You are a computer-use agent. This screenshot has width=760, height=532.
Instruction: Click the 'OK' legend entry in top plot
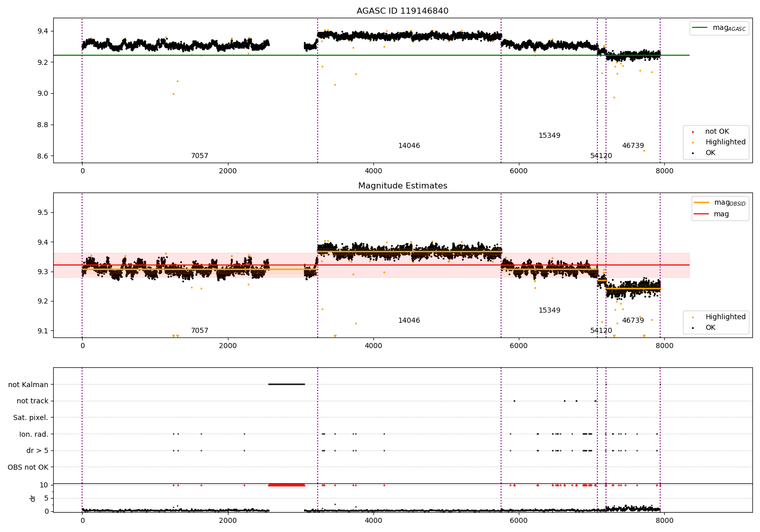(710, 153)
